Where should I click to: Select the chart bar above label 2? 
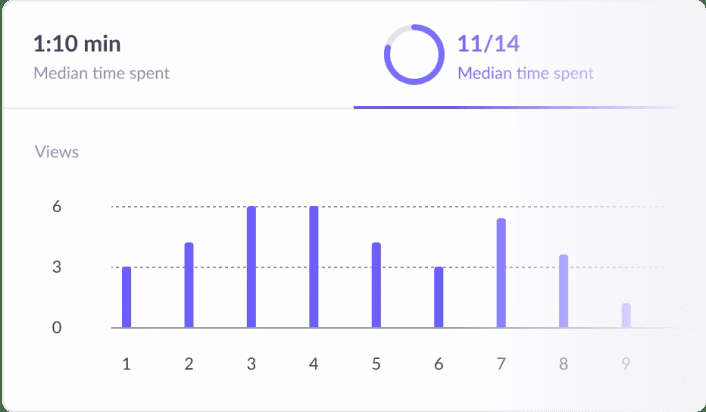point(189,285)
